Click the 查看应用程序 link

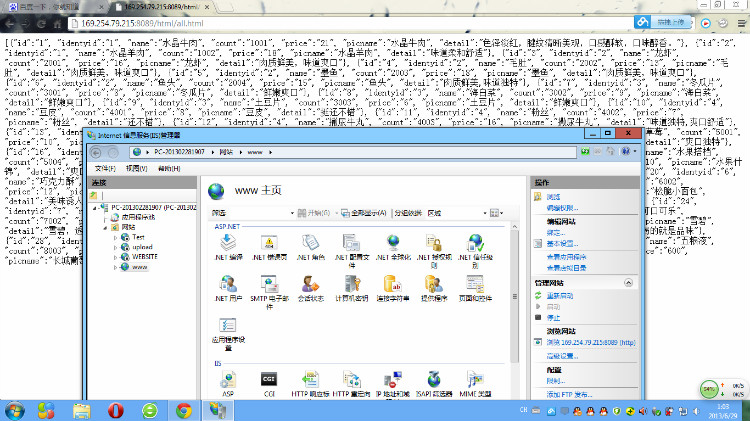(x=566, y=257)
